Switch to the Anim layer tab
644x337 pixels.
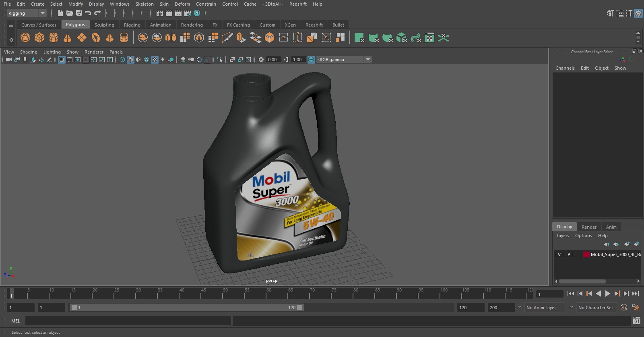(x=611, y=227)
